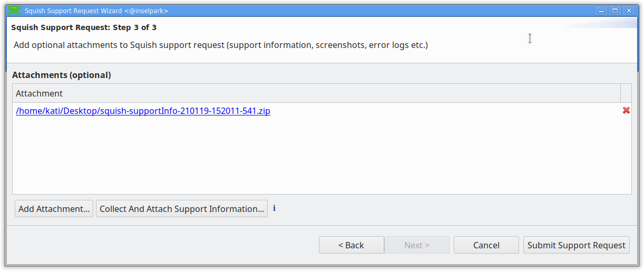Maximize the Support Request Wizard window
The image size is (644, 271).
click(615, 11)
